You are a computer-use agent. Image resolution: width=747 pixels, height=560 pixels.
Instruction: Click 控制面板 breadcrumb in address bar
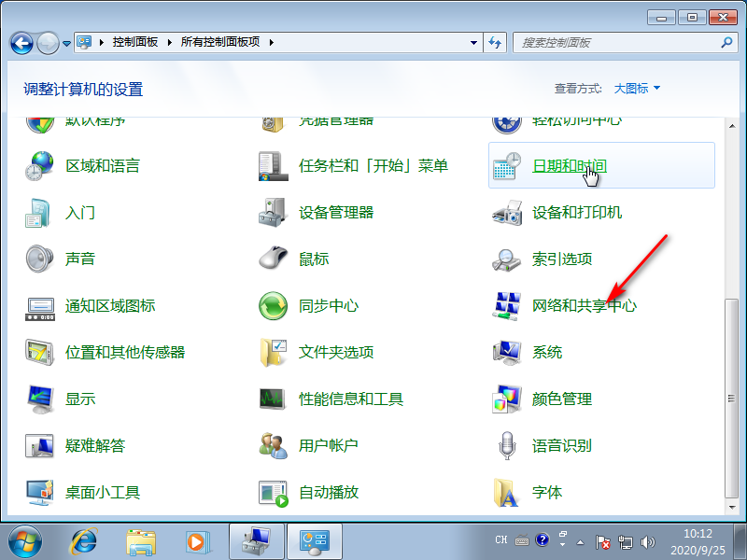134,43
